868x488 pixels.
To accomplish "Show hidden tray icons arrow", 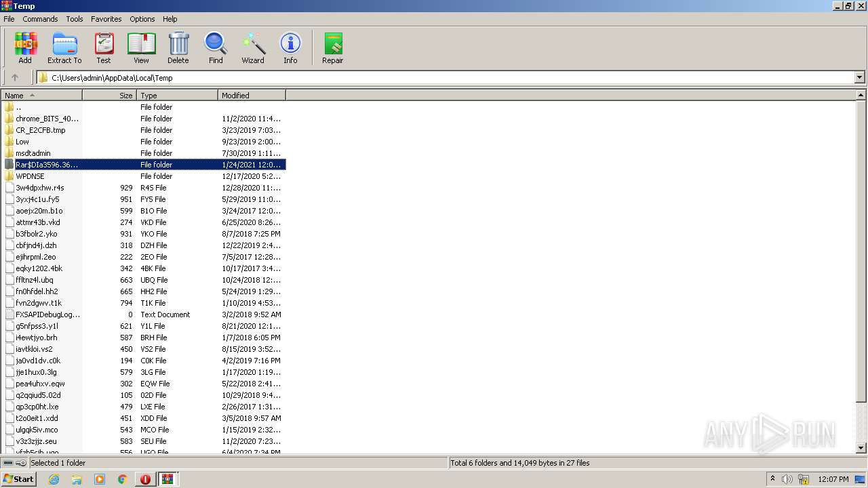I will click(x=772, y=479).
